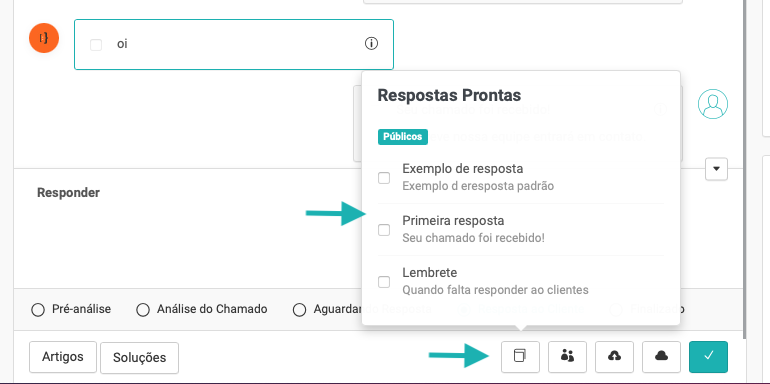
Task: Open canned responses copy icon button
Action: tap(520, 357)
